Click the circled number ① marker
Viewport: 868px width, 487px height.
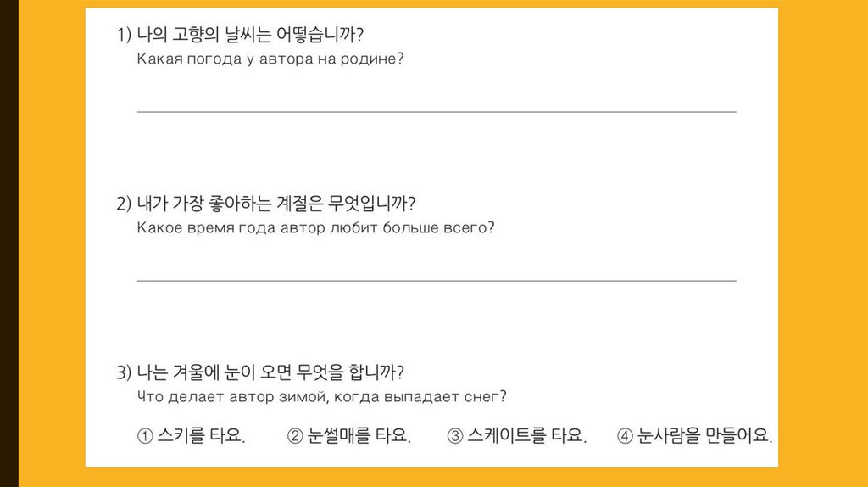point(143,437)
